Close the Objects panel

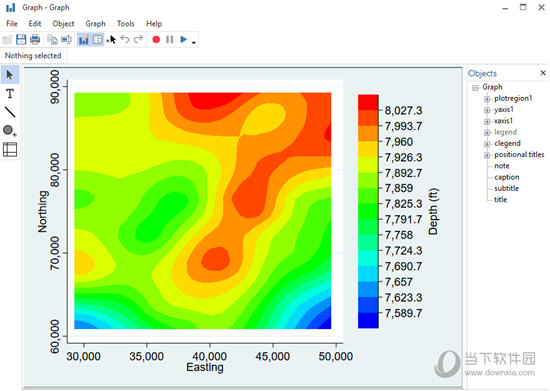(543, 73)
